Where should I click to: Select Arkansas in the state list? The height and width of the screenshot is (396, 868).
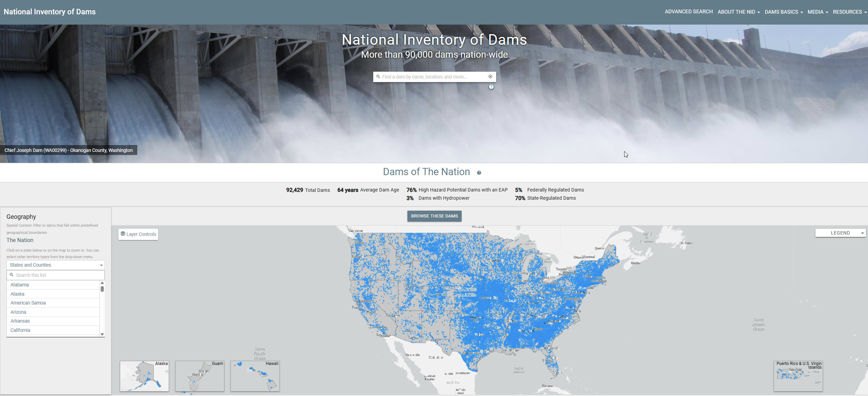pos(53,321)
